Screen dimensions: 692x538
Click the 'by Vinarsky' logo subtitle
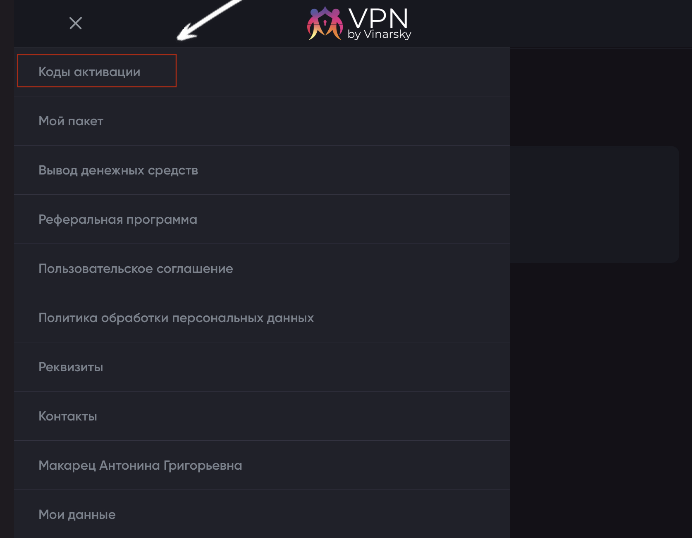380,35
